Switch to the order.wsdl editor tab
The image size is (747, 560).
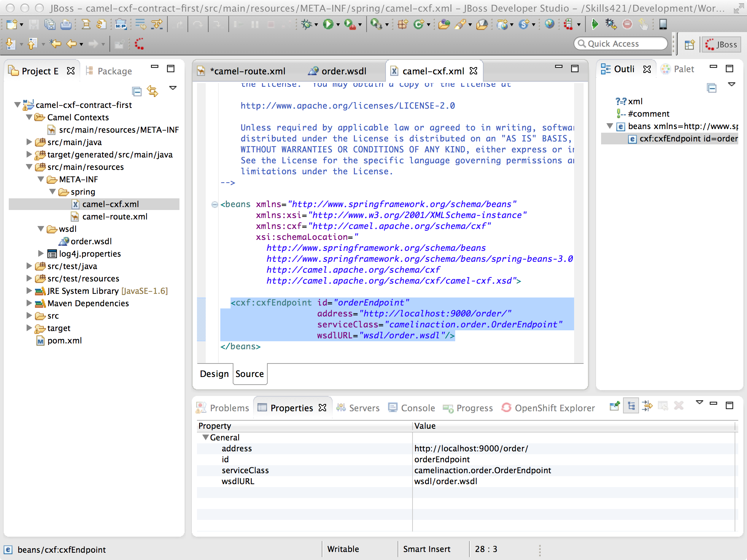[343, 71]
